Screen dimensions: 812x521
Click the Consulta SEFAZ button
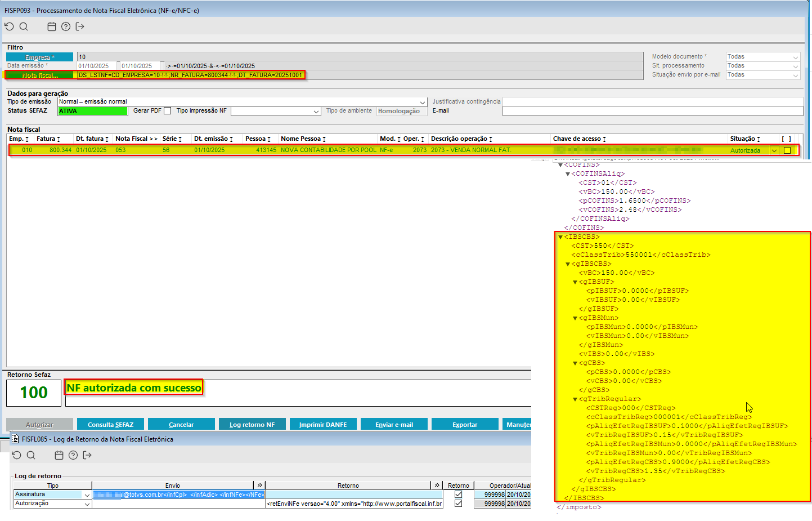pyautogui.click(x=110, y=424)
